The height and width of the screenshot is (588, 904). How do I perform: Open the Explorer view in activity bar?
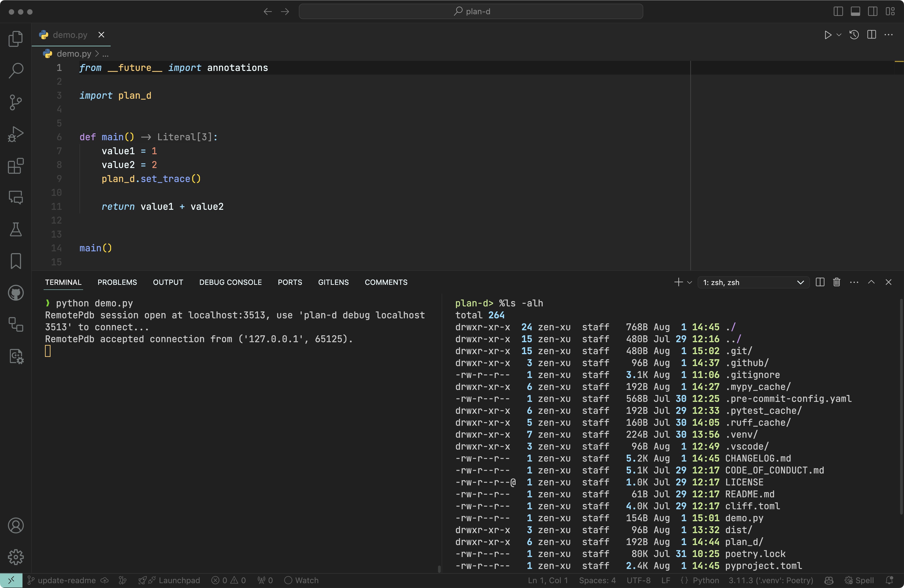coord(16,38)
